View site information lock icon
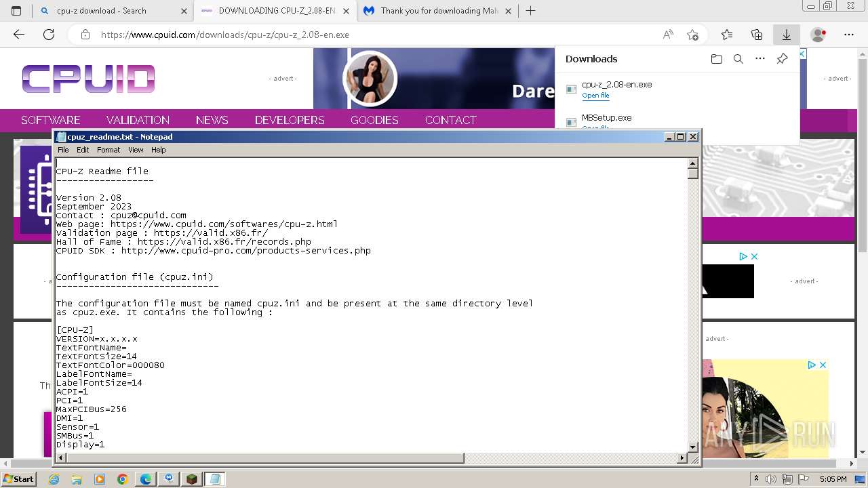The height and width of the screenshot is (488, 868). (x=85, y=35)
